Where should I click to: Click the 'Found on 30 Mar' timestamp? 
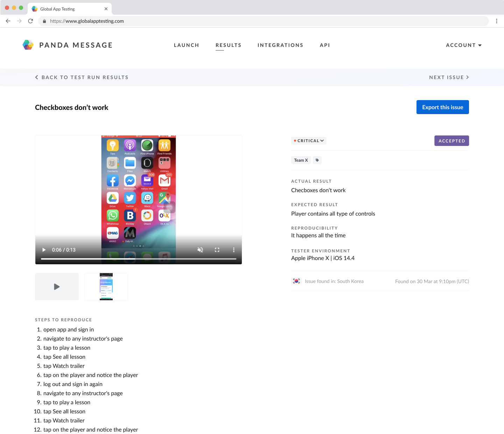pos(432,281)
